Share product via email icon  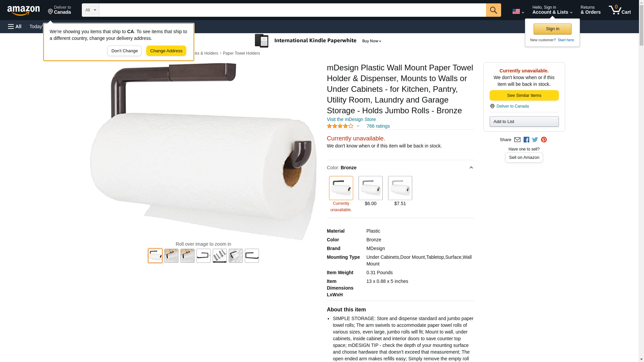coord(517,140)
